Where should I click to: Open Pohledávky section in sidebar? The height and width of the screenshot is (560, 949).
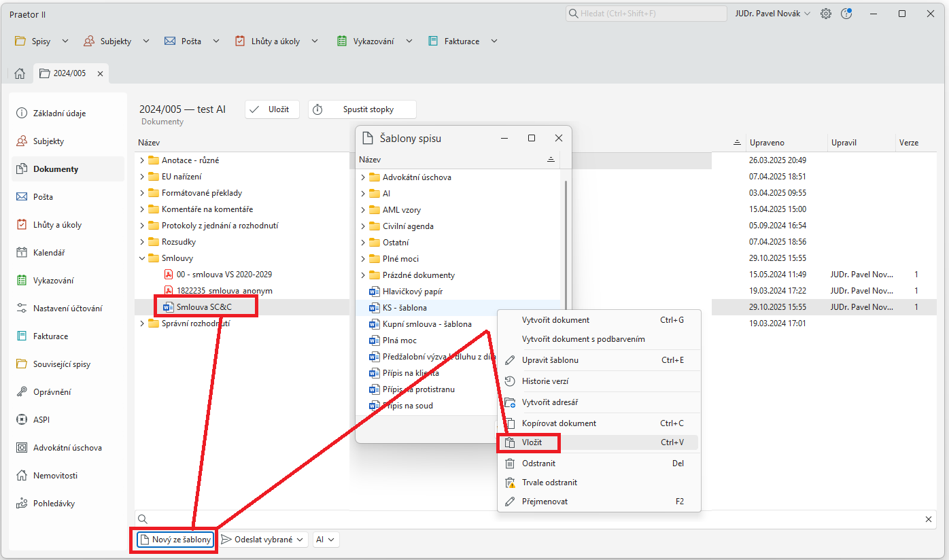point(54,504)
